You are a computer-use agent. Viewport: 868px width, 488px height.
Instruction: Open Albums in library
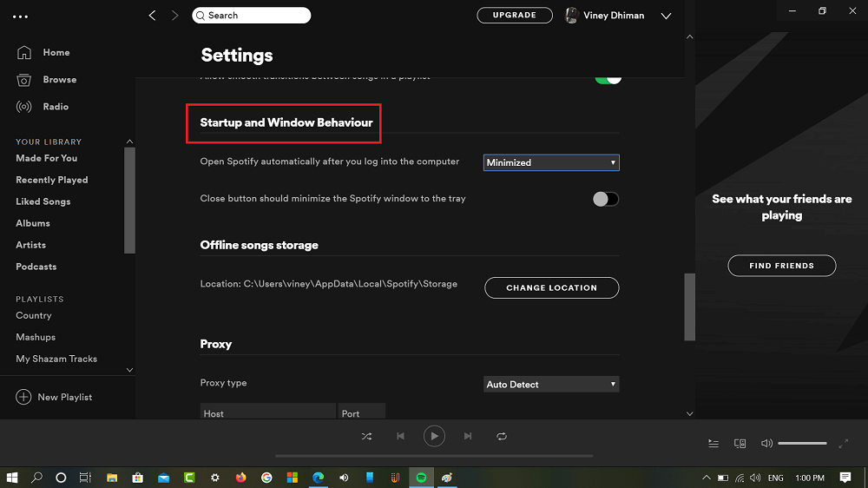pyautogui.click(x=33, y=223)
